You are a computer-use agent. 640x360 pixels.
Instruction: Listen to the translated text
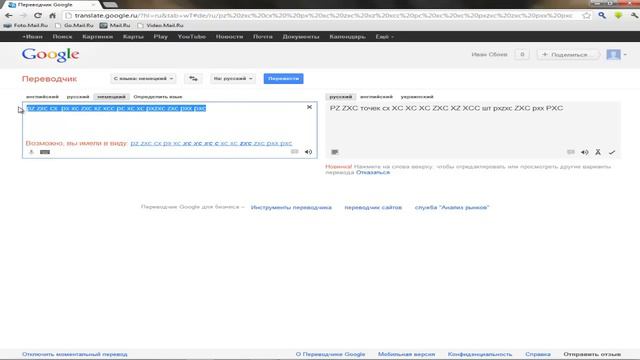pyautogui.click(x=584, y=152)
